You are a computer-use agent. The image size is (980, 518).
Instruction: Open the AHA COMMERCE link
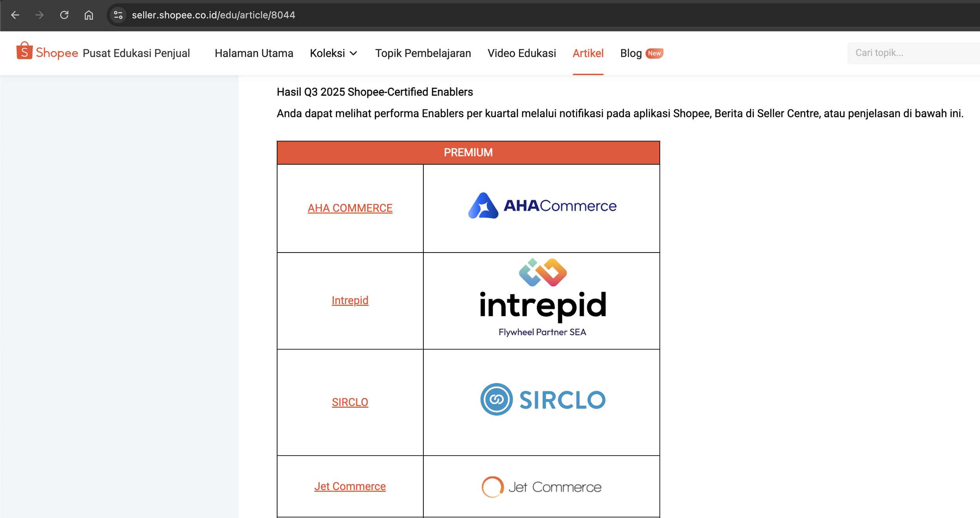point(350,208)
